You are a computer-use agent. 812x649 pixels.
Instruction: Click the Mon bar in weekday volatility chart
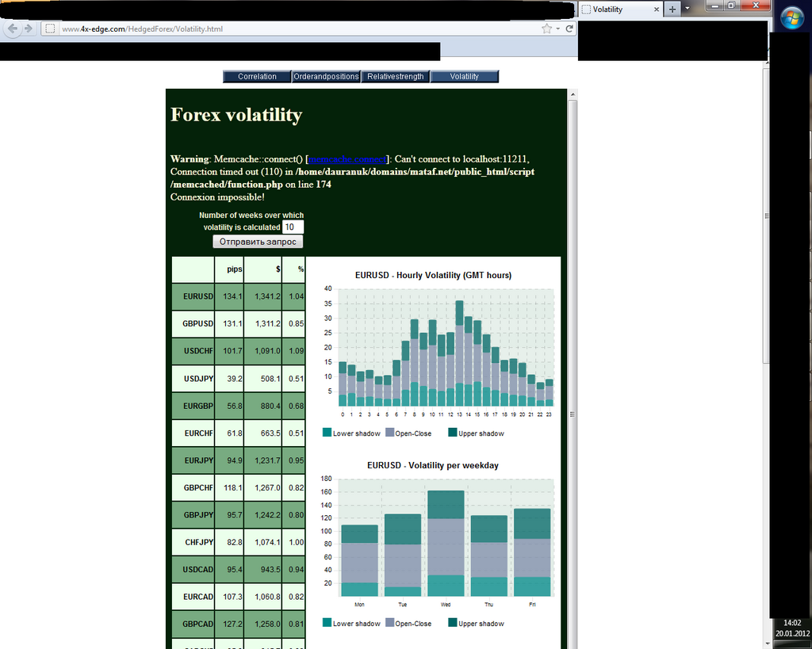pos(359,560)
